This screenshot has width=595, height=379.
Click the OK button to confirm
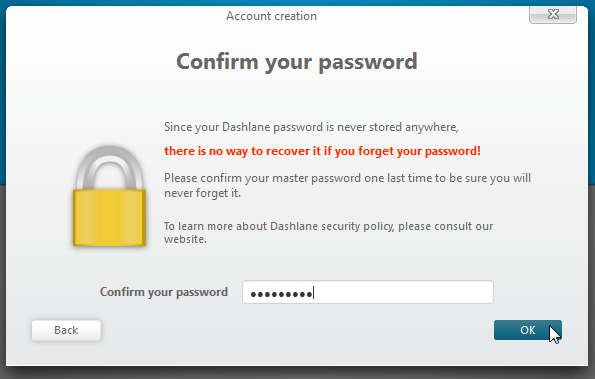[527, 330]
